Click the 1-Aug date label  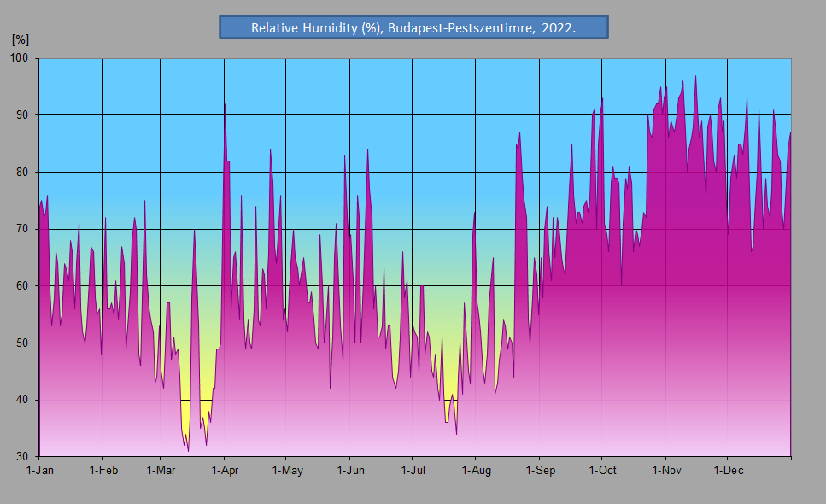tap(476, 471)
